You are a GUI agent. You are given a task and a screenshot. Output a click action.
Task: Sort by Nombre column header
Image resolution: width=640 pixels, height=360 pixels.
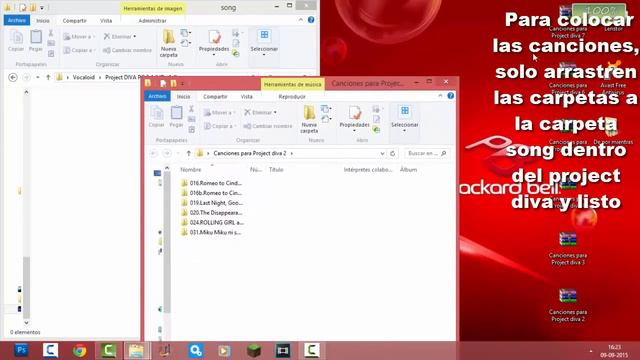(x=191, y=169)
